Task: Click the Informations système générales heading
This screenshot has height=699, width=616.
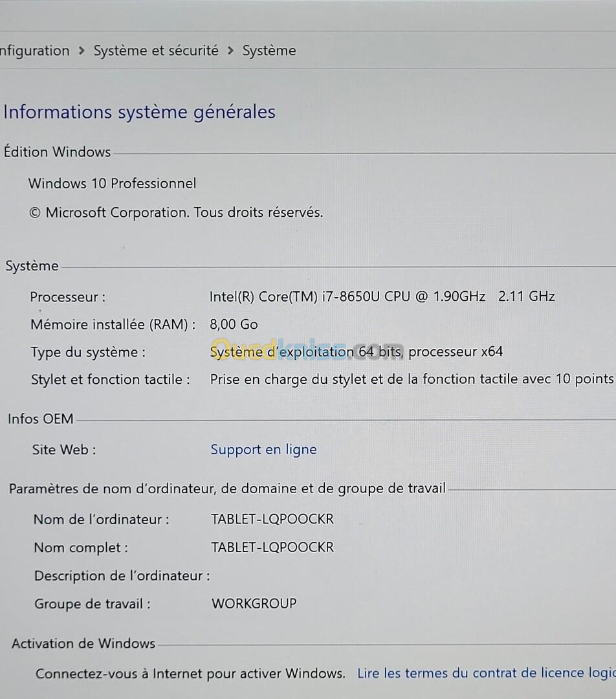Action: pos(139,112)
